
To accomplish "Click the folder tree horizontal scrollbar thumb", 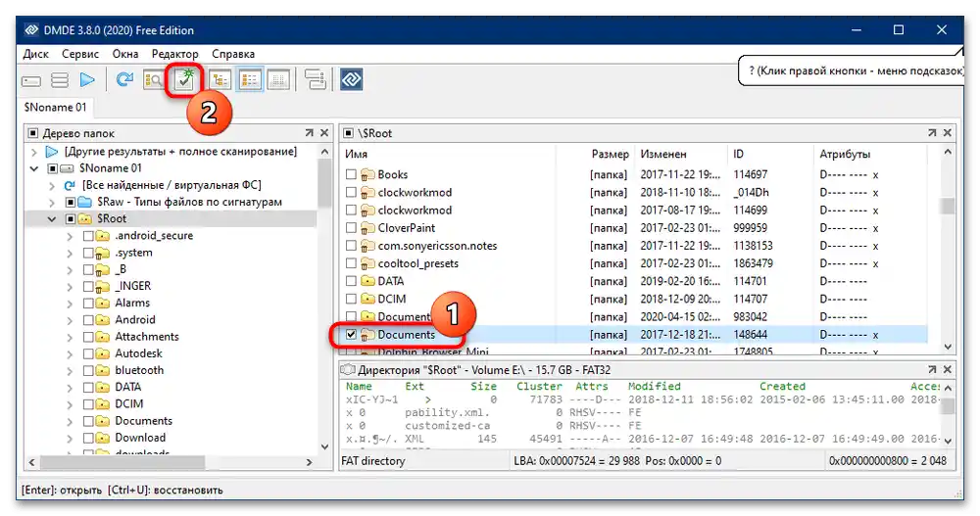I will (122, 462).
